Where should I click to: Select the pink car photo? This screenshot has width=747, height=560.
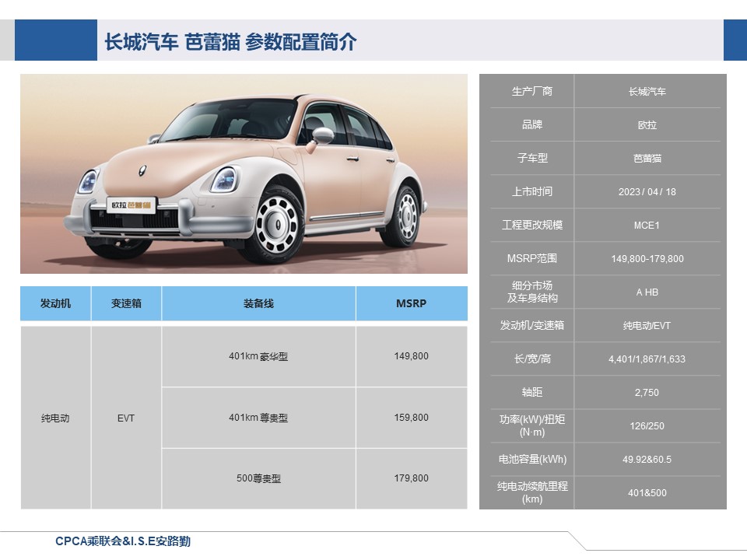244,173
